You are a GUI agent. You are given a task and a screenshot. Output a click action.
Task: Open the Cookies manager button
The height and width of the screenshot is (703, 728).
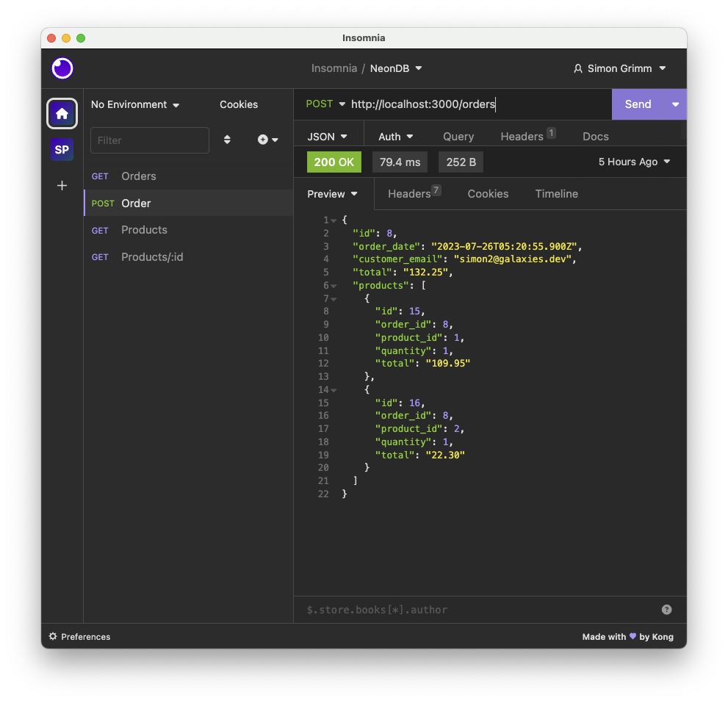tap(239, 104)
